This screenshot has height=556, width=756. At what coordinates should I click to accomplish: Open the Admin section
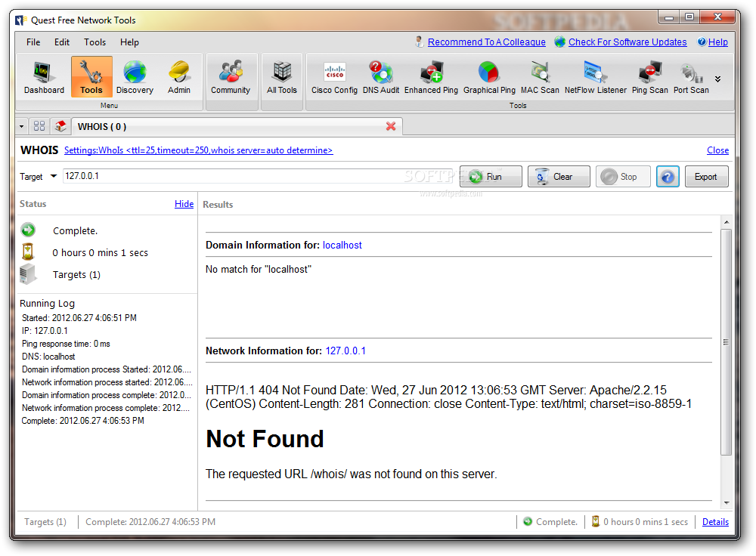tap(179, 76)
